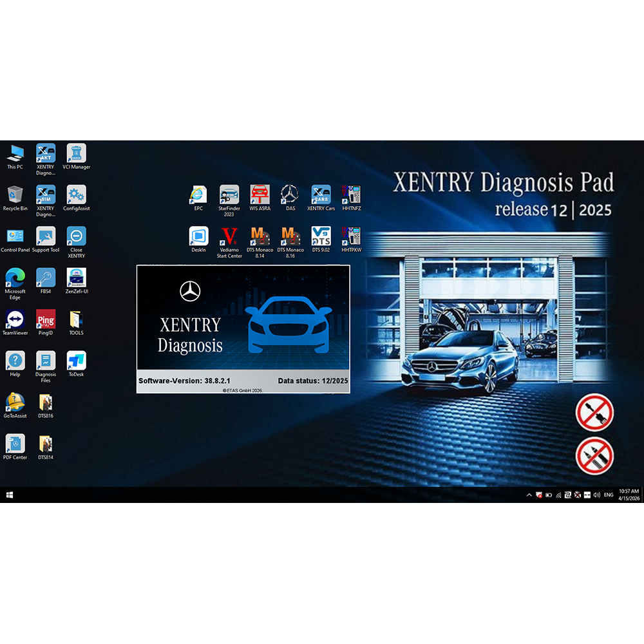Viewport: 644px width, 644px height.
Task: Open the WIS ASRA icon
Action: click(260, 194)
